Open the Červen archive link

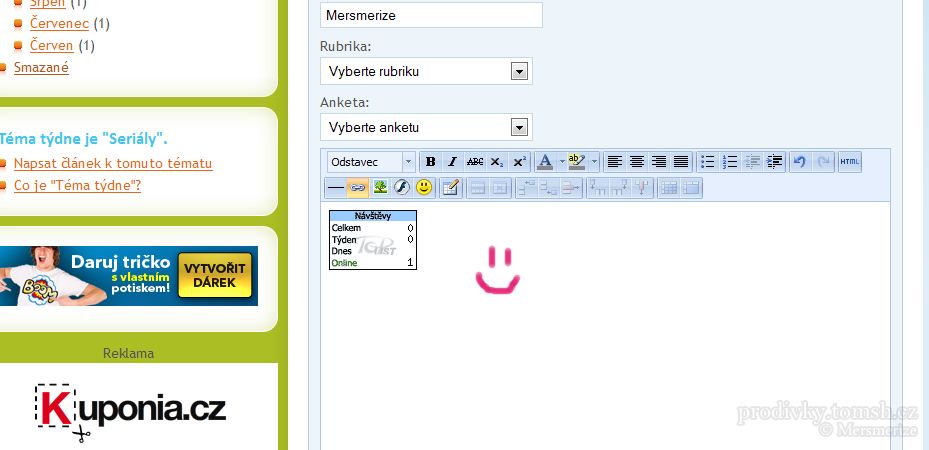point(52,46)
